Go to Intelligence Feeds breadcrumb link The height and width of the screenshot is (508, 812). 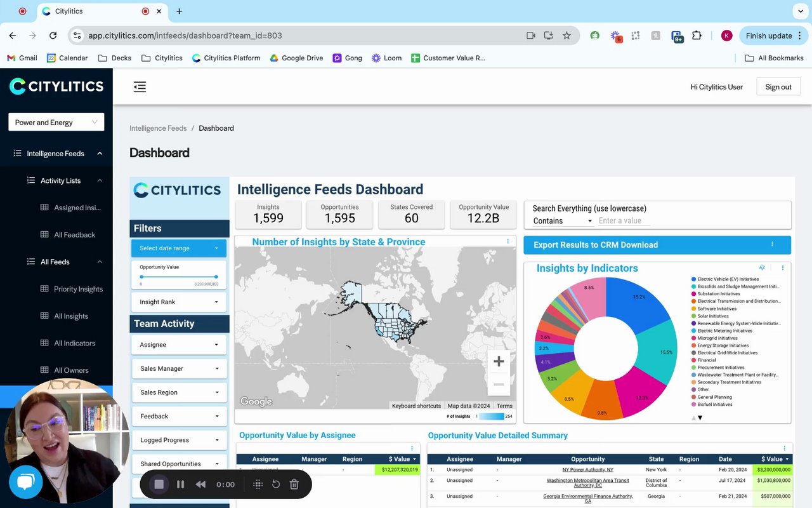[x=158, y=128]
